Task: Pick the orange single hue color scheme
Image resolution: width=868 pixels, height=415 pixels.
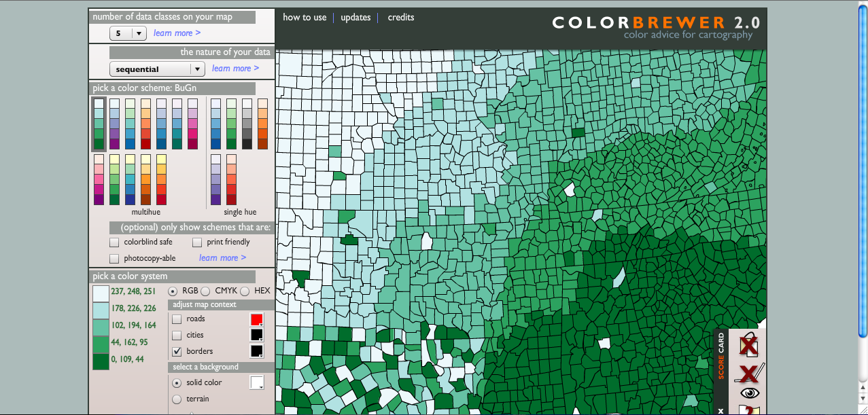Action: [262, 124]
